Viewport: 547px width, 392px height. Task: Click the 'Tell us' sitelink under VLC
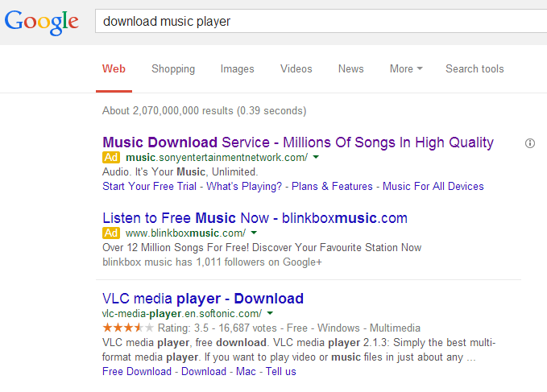[281, 371]
